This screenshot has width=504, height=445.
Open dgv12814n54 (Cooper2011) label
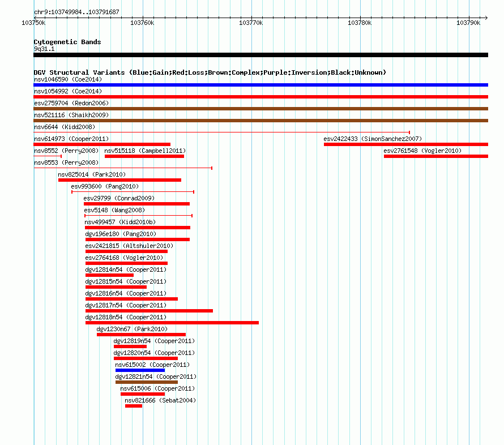(126, 269)
